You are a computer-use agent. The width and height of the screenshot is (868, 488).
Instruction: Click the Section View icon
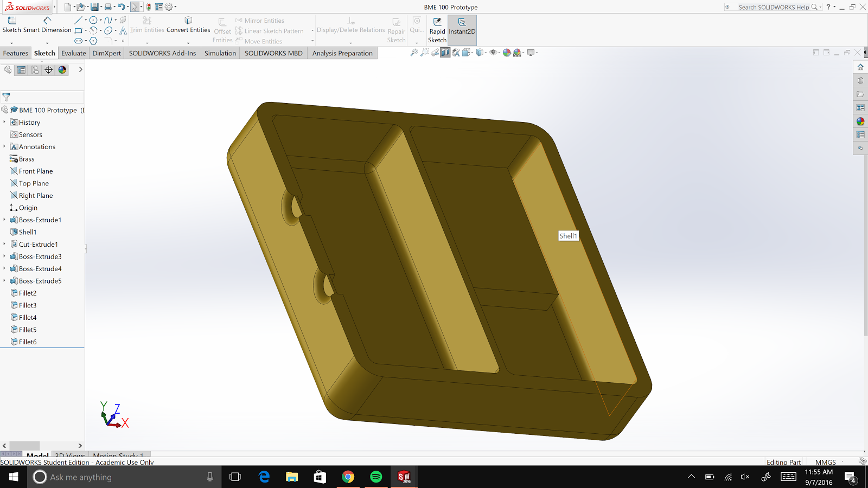click(445, 53)
